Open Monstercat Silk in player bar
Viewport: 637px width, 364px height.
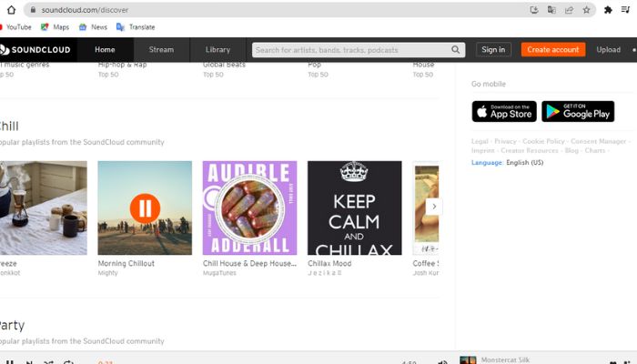click(x=505, y=360)
